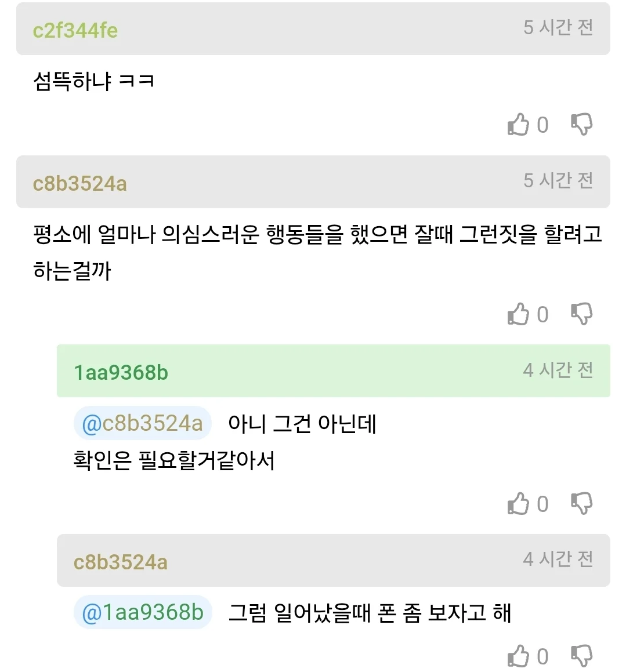Image resolution: width=626 pixels, height=672 pixels.
Task: Dislike the reply '아니 그건 아닌데'
Action: [x=581, y=504]
